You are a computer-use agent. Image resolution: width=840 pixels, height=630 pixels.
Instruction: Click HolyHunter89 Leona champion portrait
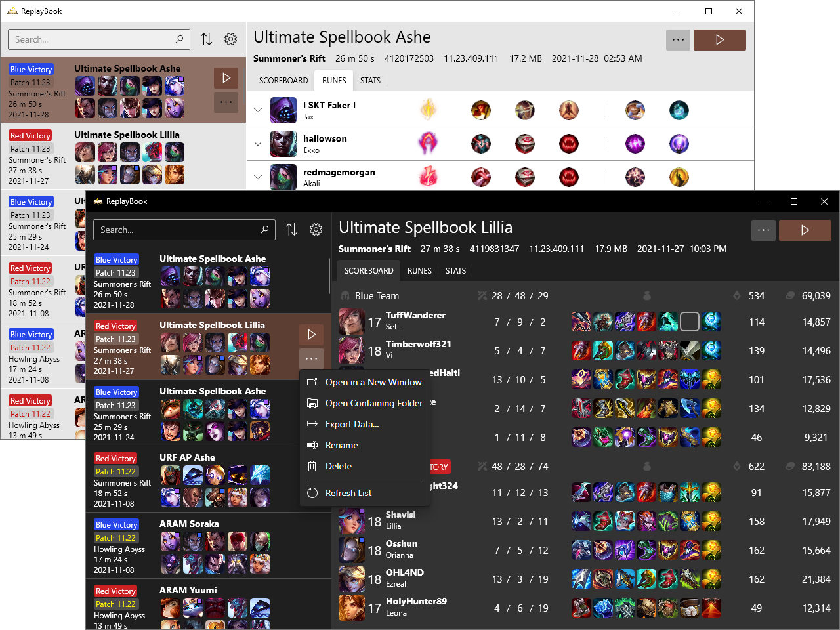tap(351, 608)
